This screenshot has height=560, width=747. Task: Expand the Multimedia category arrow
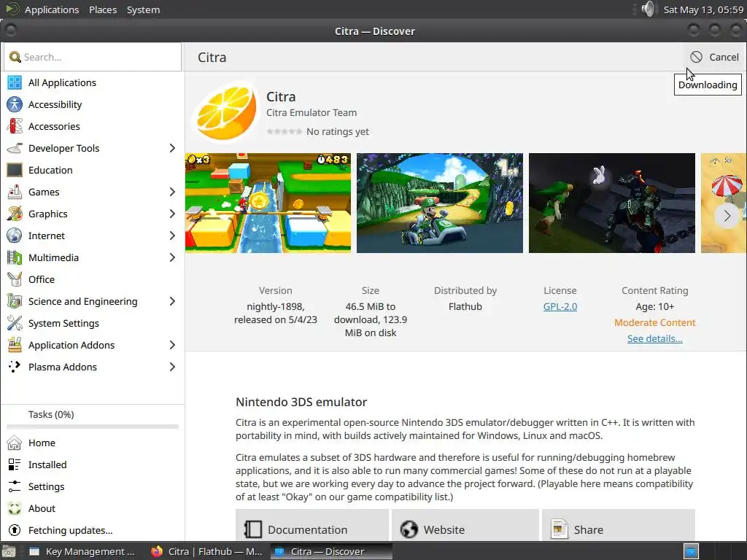click(172, 257)
